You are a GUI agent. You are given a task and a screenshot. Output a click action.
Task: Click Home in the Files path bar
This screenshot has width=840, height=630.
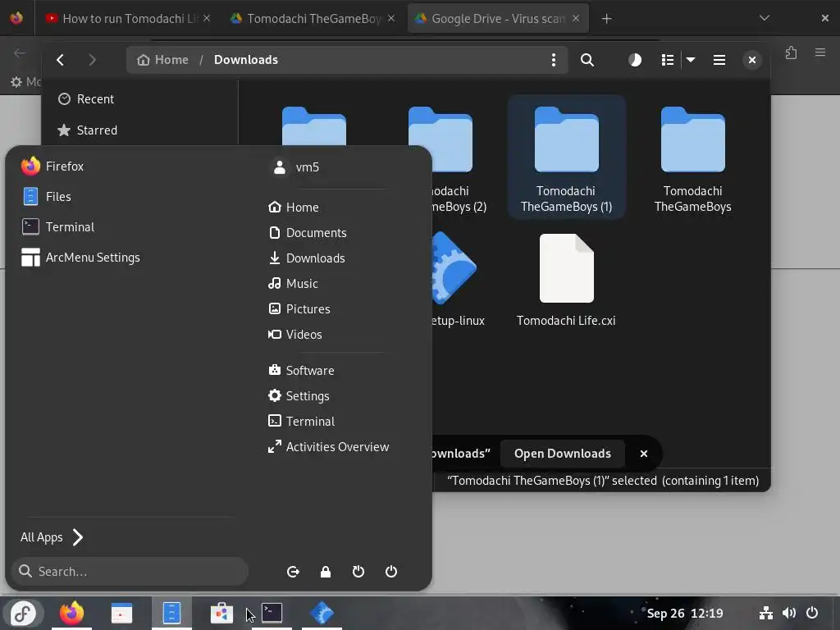(x=163, y=60)
